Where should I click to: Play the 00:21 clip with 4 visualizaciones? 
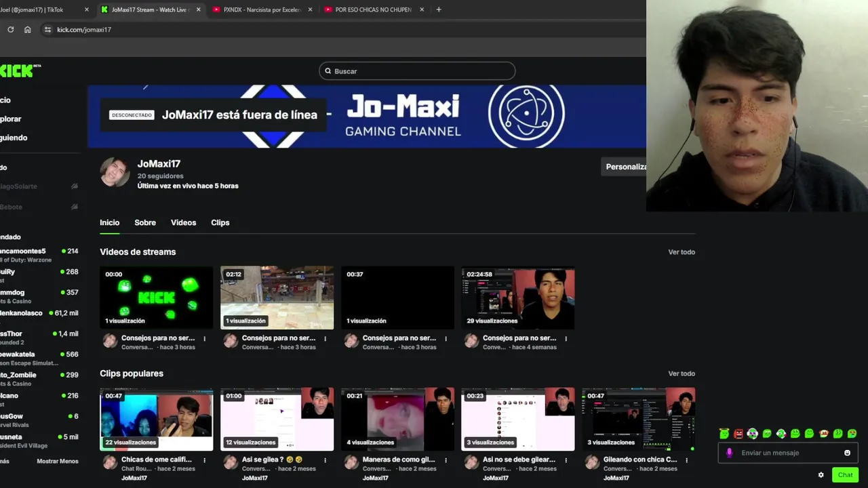pyautogui.click(x=397, y=420)
